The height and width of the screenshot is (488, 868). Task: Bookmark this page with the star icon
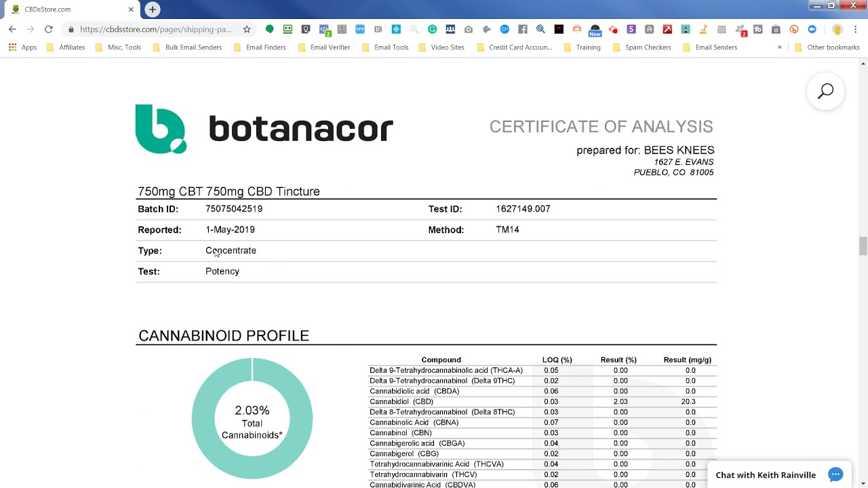(x=247, y=29)
